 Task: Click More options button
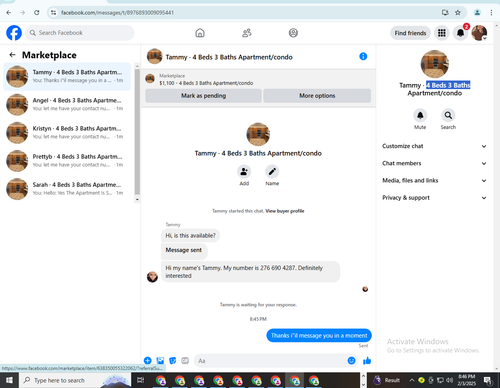317,96
